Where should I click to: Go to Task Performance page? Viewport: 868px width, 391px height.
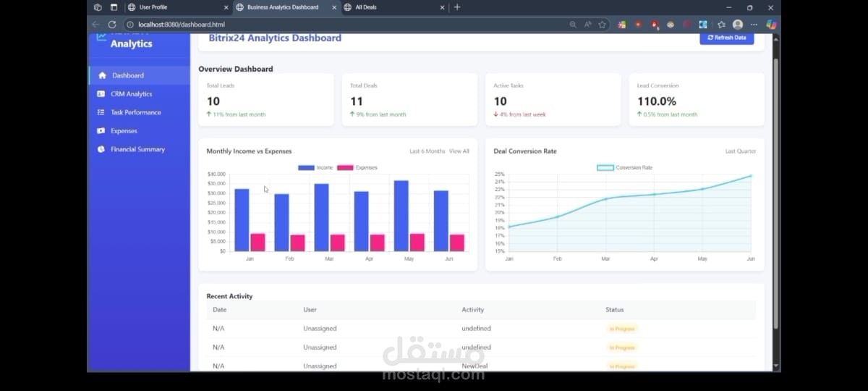pos(139,112)
